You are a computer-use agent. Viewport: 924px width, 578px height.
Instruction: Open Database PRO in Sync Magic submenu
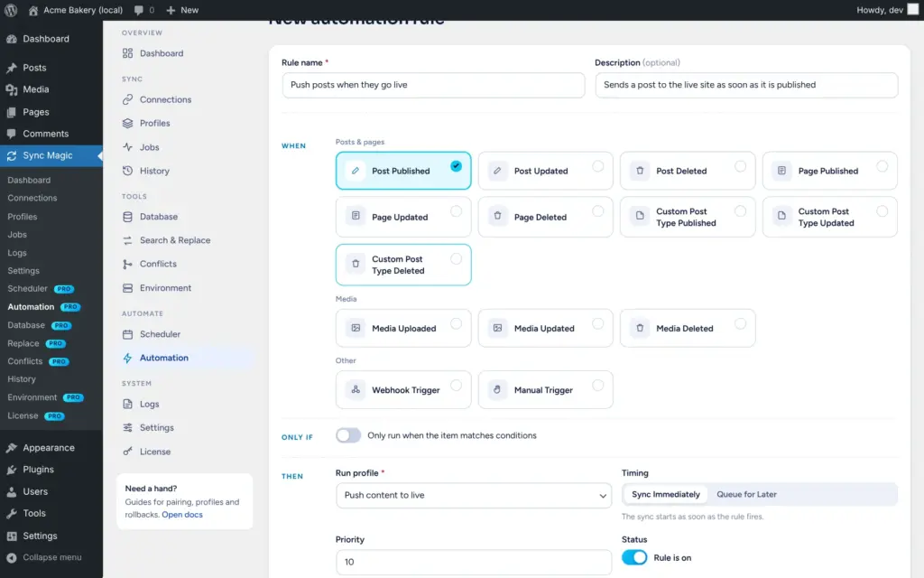[39, 325]
